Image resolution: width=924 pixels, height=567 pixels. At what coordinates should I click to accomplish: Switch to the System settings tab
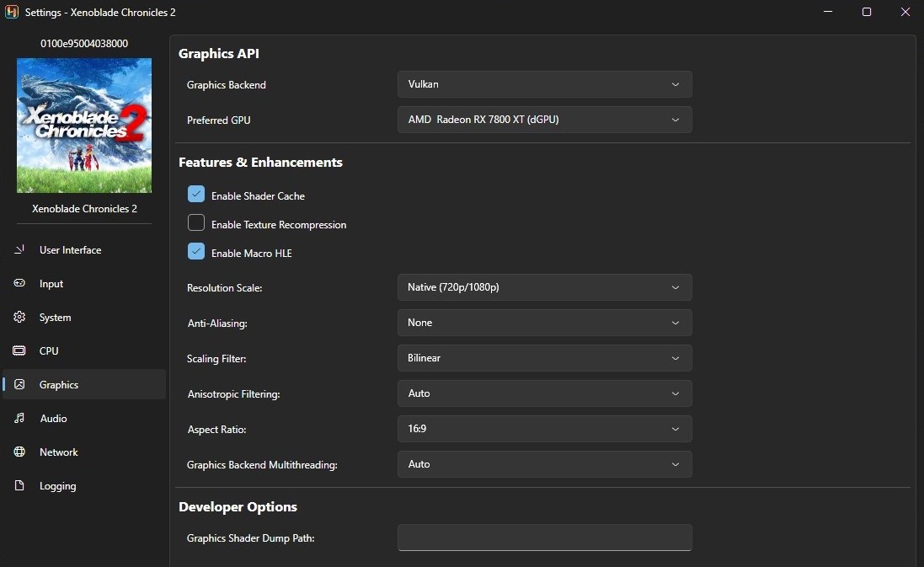click(x=84, y=317)
